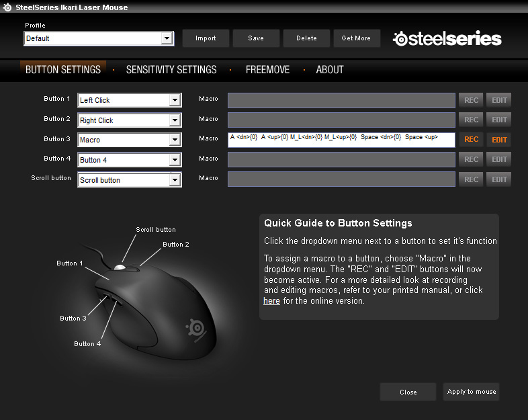
Task: Click the Button 1 macro field
Action: [x=341, y=100]
